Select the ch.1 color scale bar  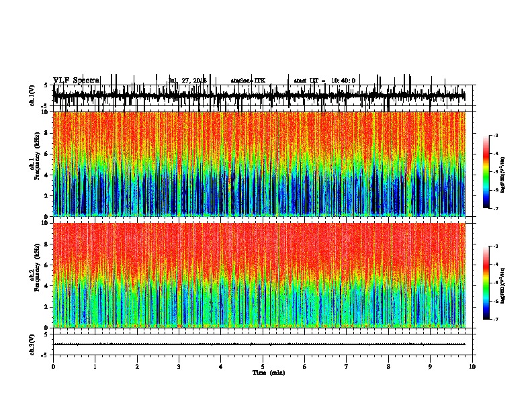tap(486, 171)
